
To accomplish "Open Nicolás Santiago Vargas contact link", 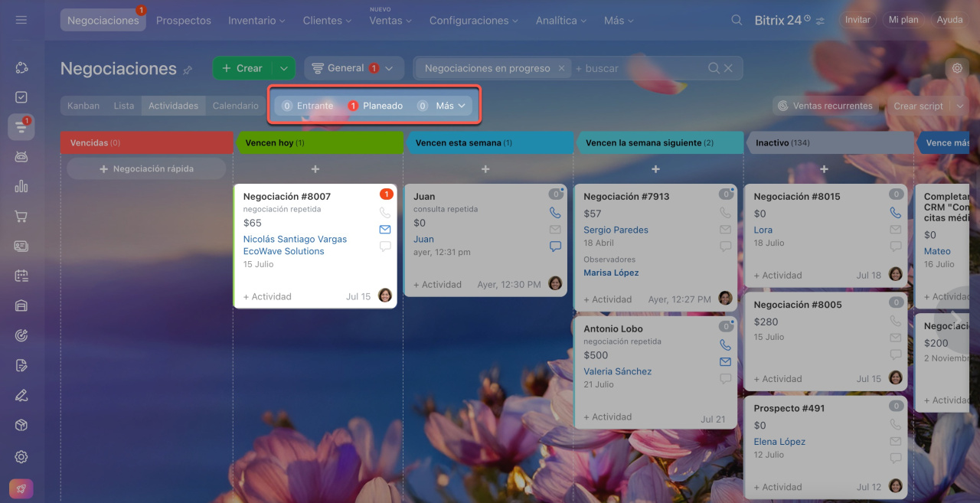I will point(295,239).
